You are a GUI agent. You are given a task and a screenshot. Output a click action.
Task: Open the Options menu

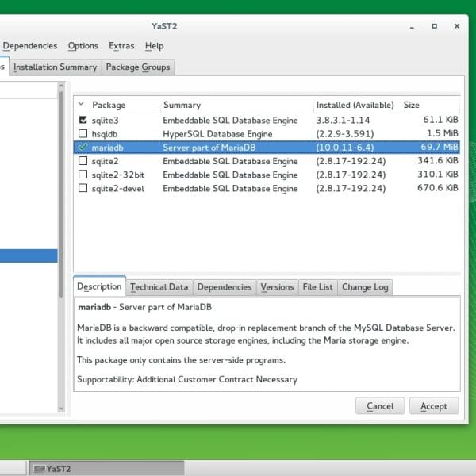click(x=83, y=46)
